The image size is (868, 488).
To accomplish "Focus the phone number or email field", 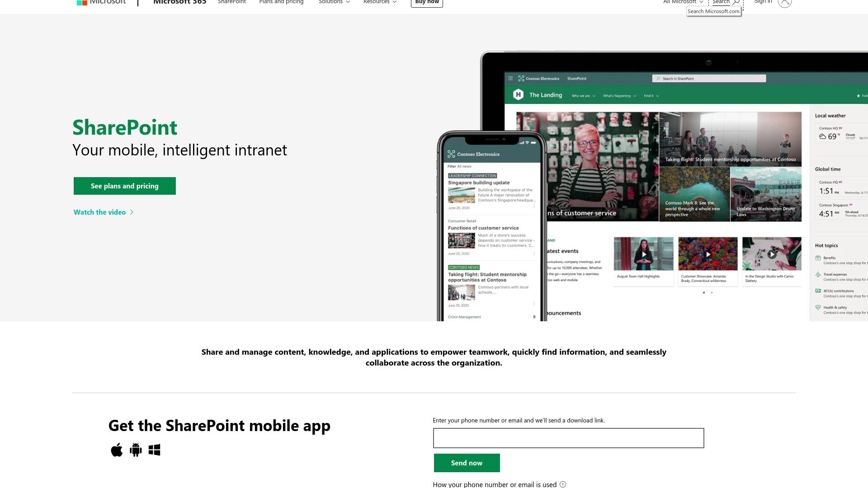I will 568,438.
